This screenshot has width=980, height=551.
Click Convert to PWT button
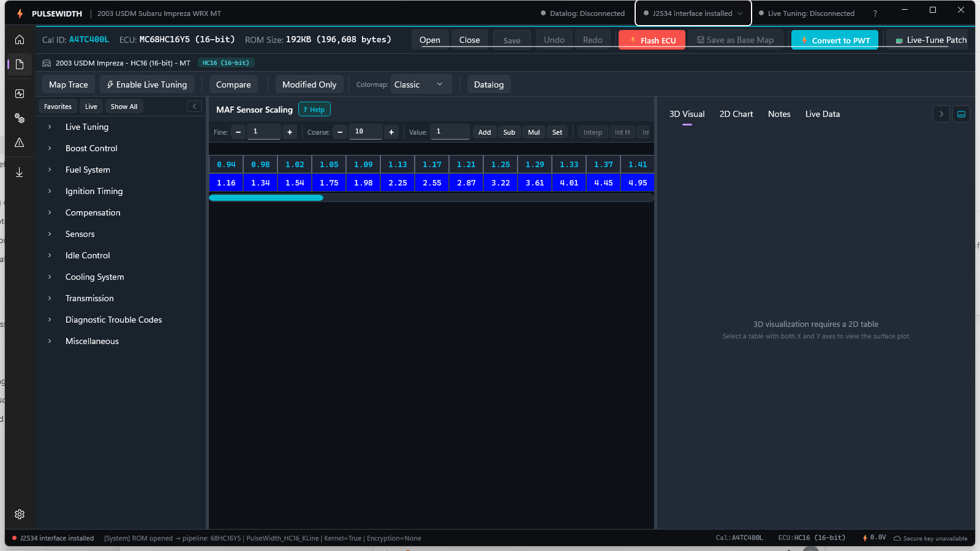click(x=835, y=40)
